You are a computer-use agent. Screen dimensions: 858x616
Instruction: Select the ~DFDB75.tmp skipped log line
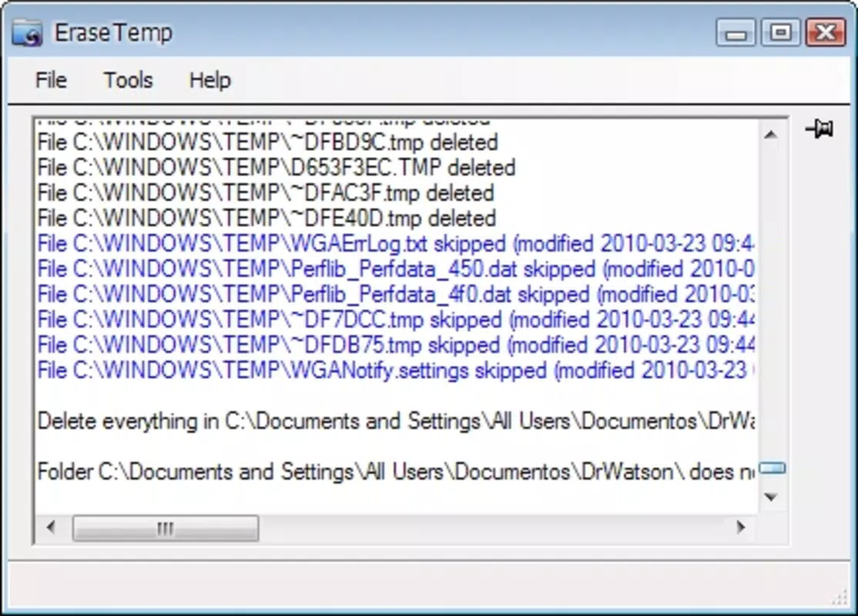point(396,345)
